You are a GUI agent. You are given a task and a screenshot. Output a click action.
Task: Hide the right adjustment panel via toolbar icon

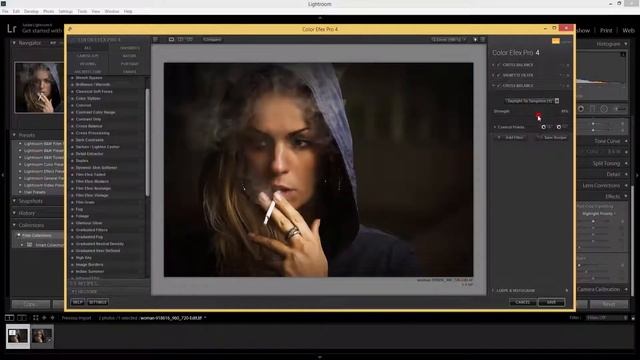point(483,40)
